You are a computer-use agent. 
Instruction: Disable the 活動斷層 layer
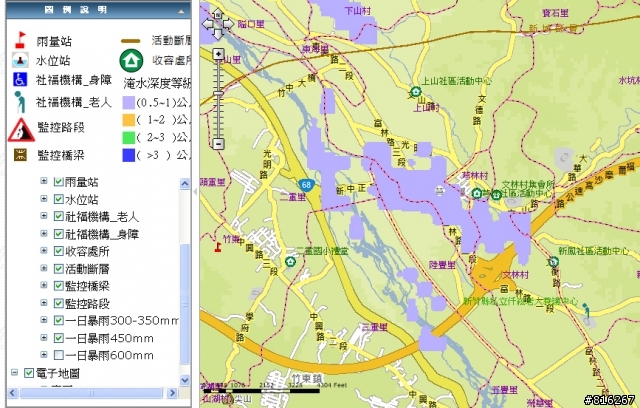click(x=58, y=268)
